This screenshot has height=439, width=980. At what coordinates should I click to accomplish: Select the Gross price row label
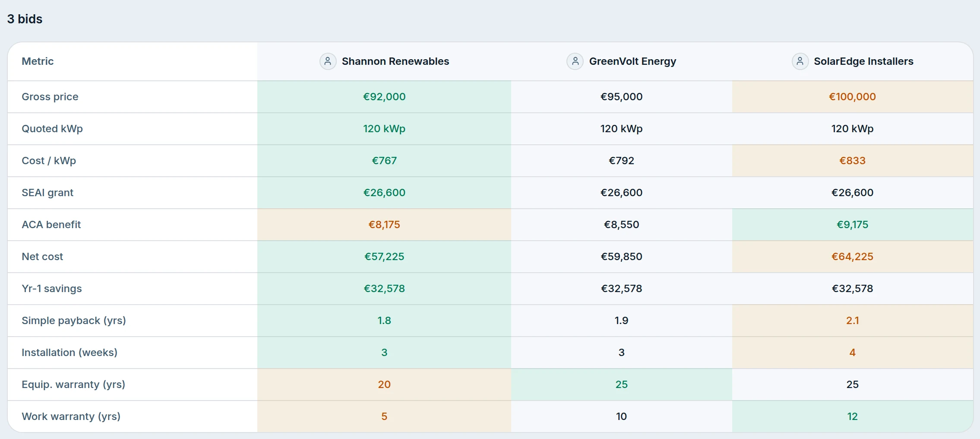50,97
